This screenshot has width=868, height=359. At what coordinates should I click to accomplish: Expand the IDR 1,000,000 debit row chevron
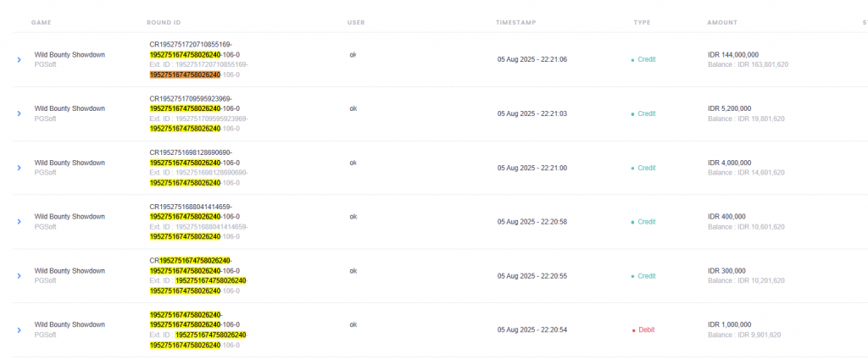(x=19, y=329)
